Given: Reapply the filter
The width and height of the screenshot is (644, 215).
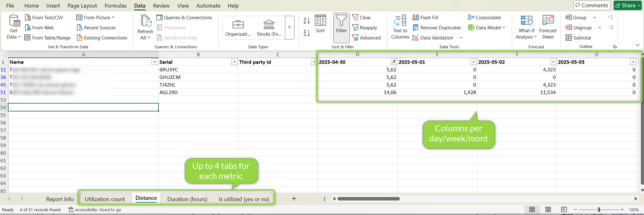Looking at the screenshot, I should tap(365, 28).
